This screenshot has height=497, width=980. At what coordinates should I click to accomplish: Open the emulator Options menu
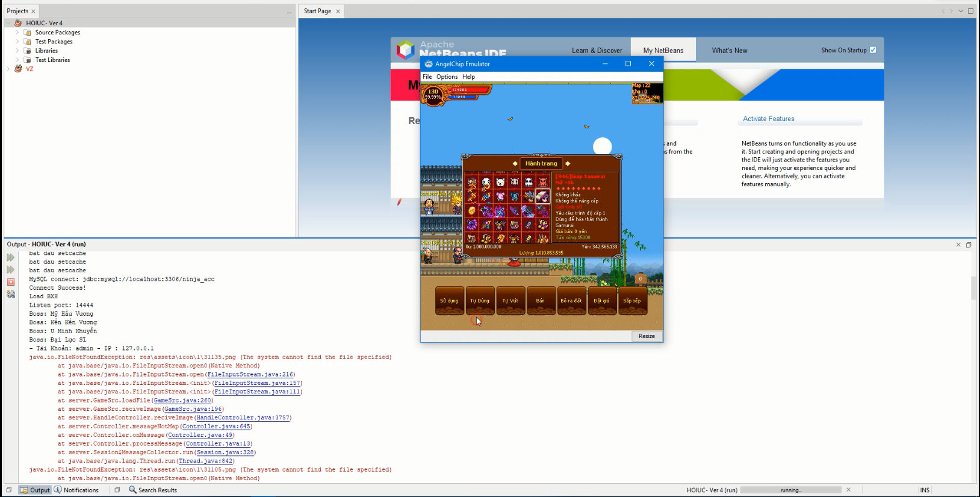pos(447,77)
